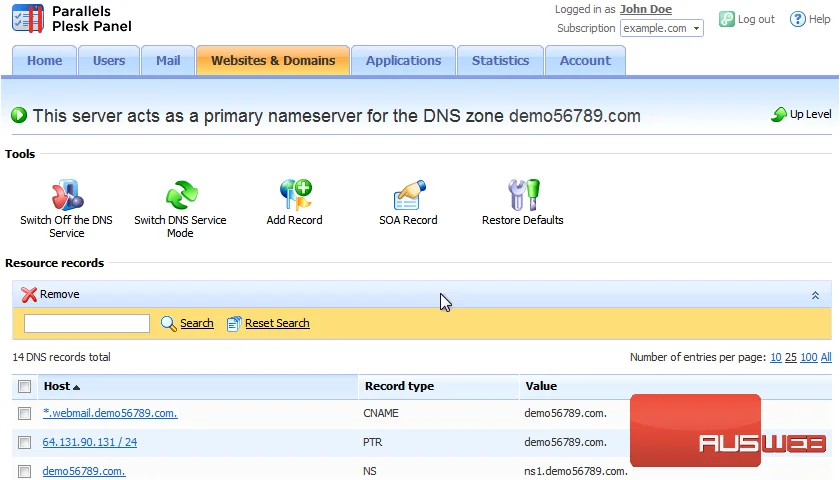The image size is (840, 480).
Task: Open the Subscription example.com dropdown
Action: click(x=662, y=28)
